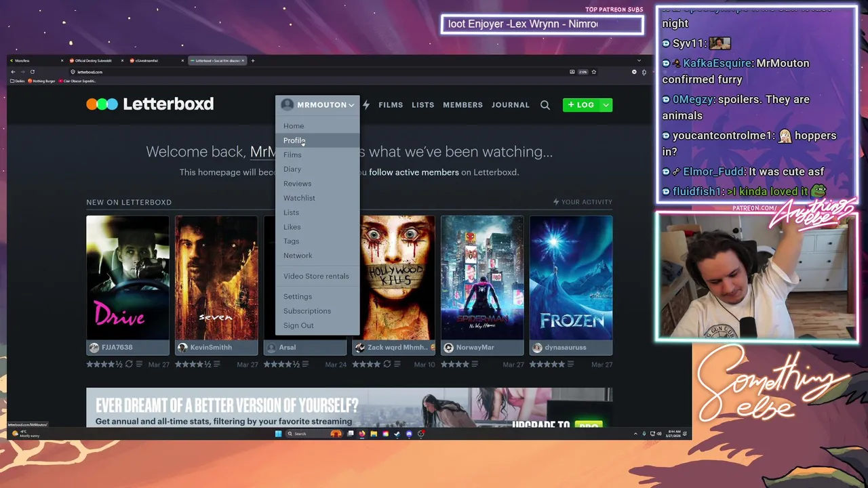Open the Frozen movie poster
This screenshot has height=488, width=868.
(x=571, y=278)
